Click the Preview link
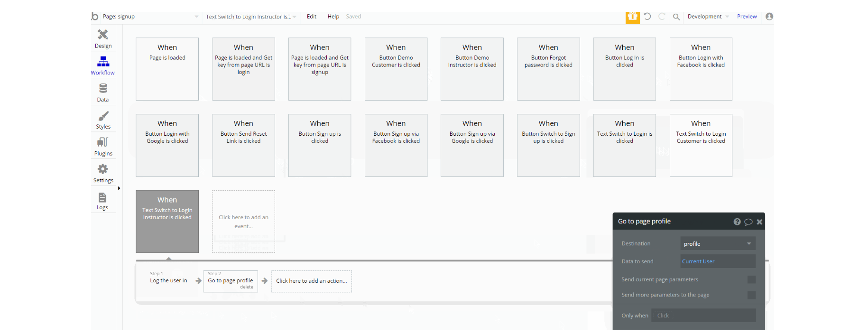Image resolution: width=868 pixels, height=334 pixels. point(747,17)
